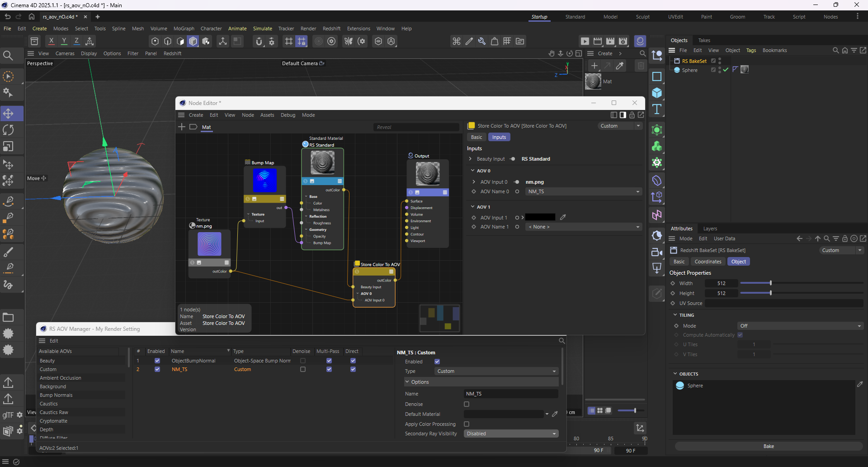
Task: Toggle Direct checkbox for ObjectBumpNormal row
Action: (x=353, y=361)
